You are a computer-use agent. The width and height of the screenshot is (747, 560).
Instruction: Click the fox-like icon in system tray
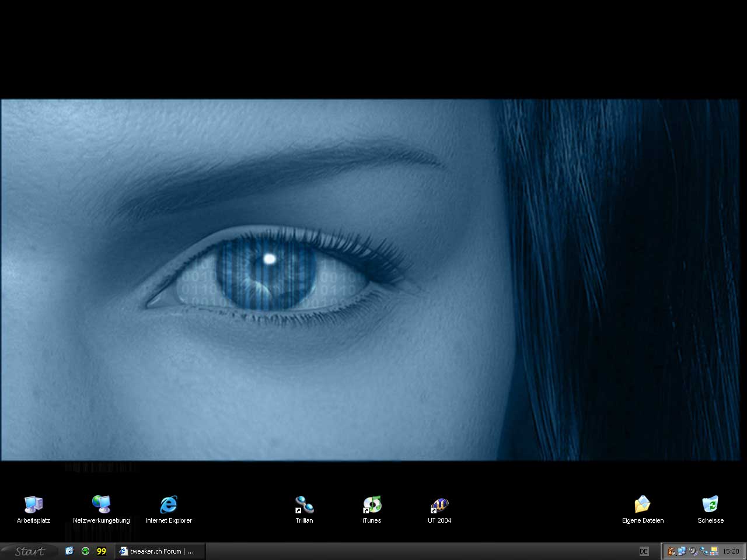click(672, 551)
